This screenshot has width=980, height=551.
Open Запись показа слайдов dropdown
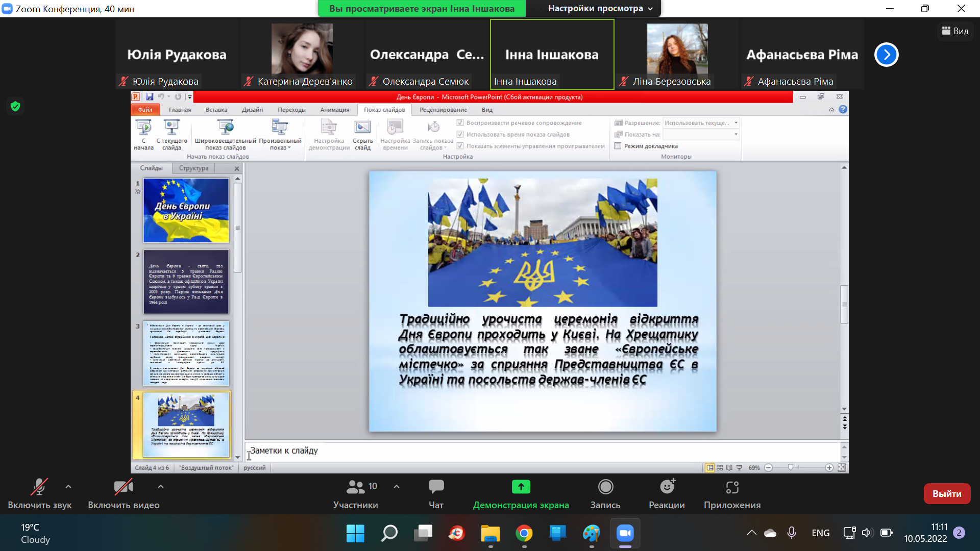point(433,135)
